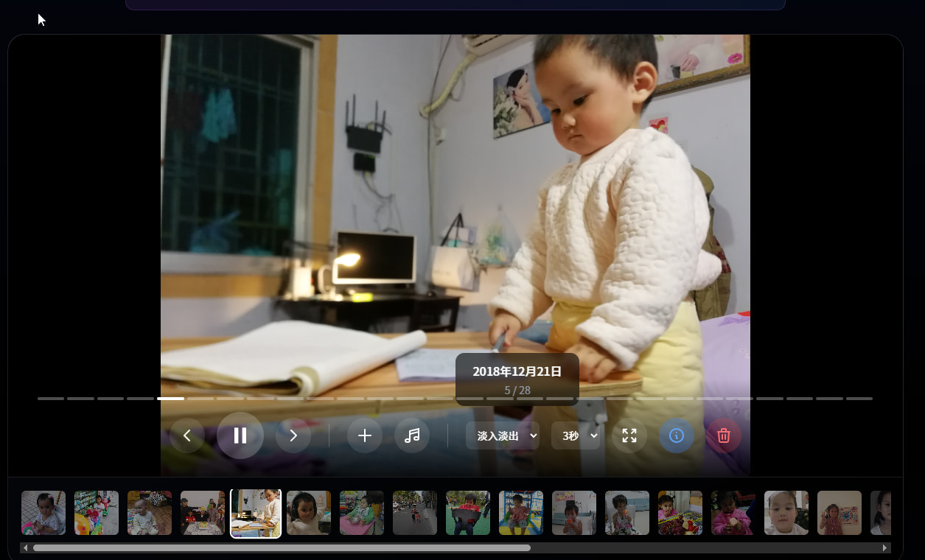Jump to the first progress bar segment
925x560 pixels.
[x=51, y=399]
